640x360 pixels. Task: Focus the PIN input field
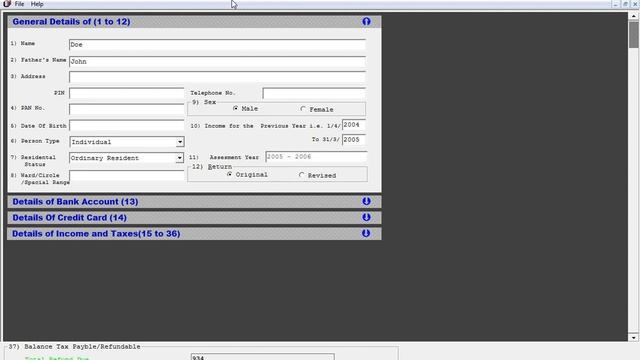pyautogui.click(x=127, y=93)
